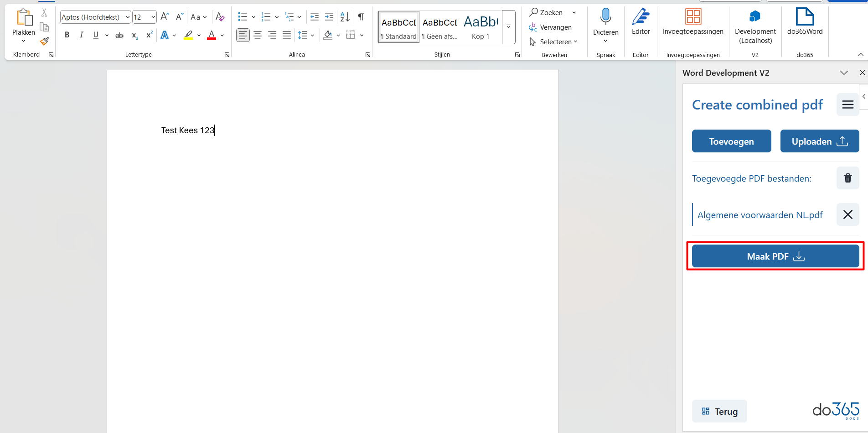Click the Format Painter brush icon

[44, 42]
